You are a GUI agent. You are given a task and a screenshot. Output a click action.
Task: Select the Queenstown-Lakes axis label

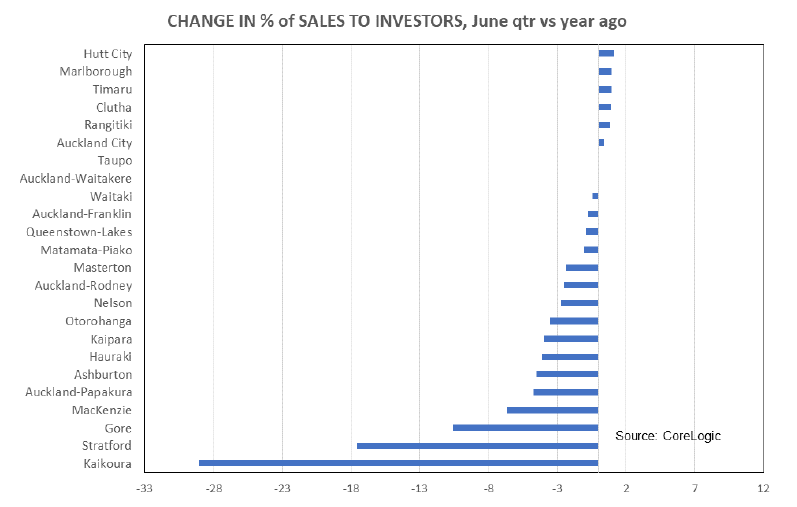pyautogui.click(x=79, y=232)
